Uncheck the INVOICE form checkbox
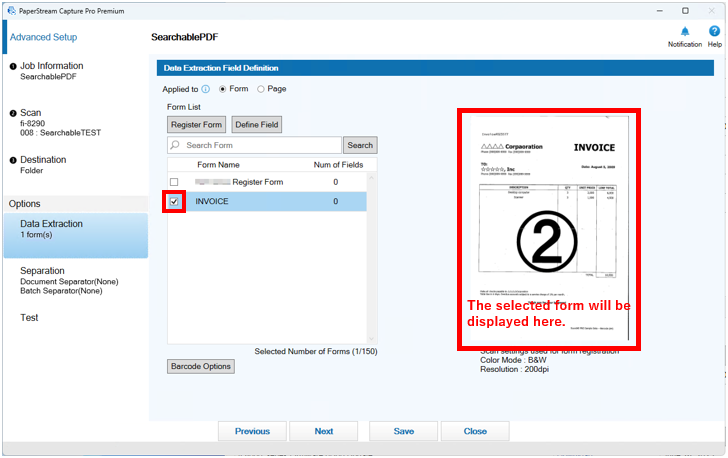The image size is (728, 458). pos(174,202)
